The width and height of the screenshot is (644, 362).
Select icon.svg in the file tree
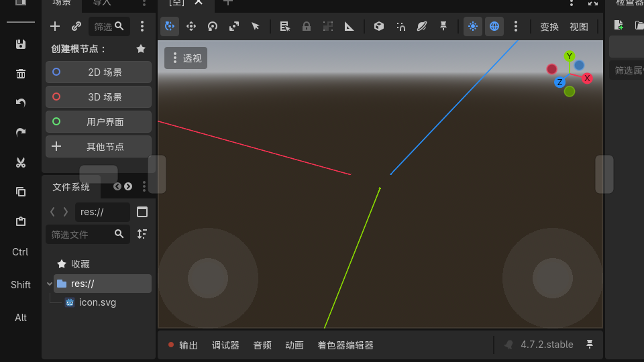coord(97,302)
